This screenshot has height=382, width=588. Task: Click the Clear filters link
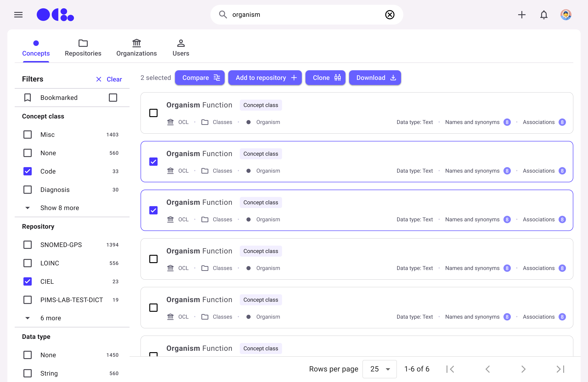pos(109,79)
